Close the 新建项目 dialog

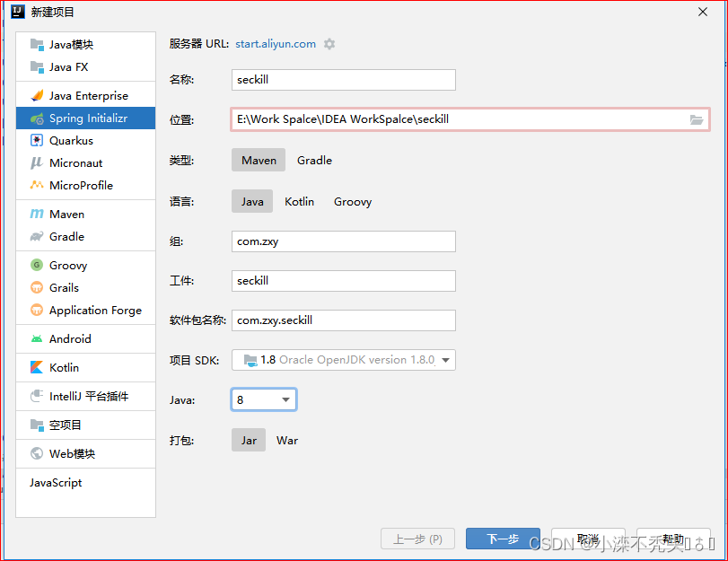(703, 12)
